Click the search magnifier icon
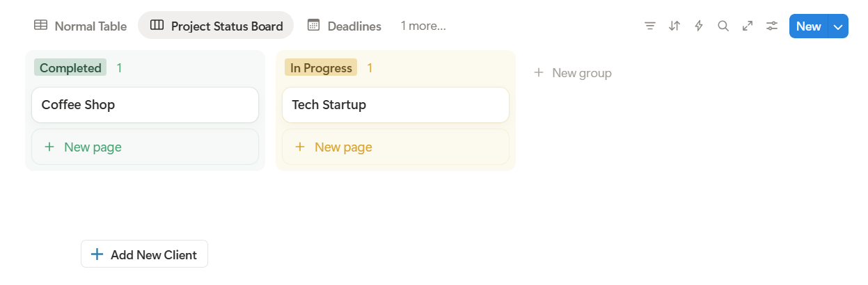Screen dimensions: 868x285 [723, 26]
